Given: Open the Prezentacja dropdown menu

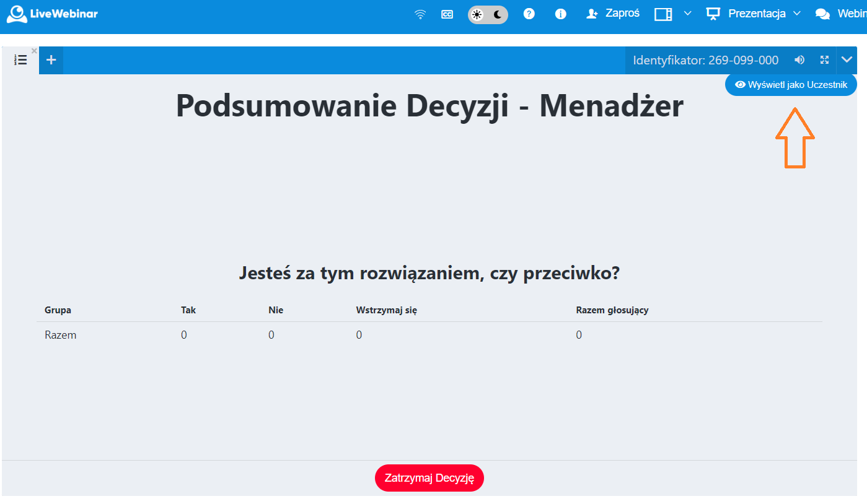Looking at the screenshot, I should point(754,14).
